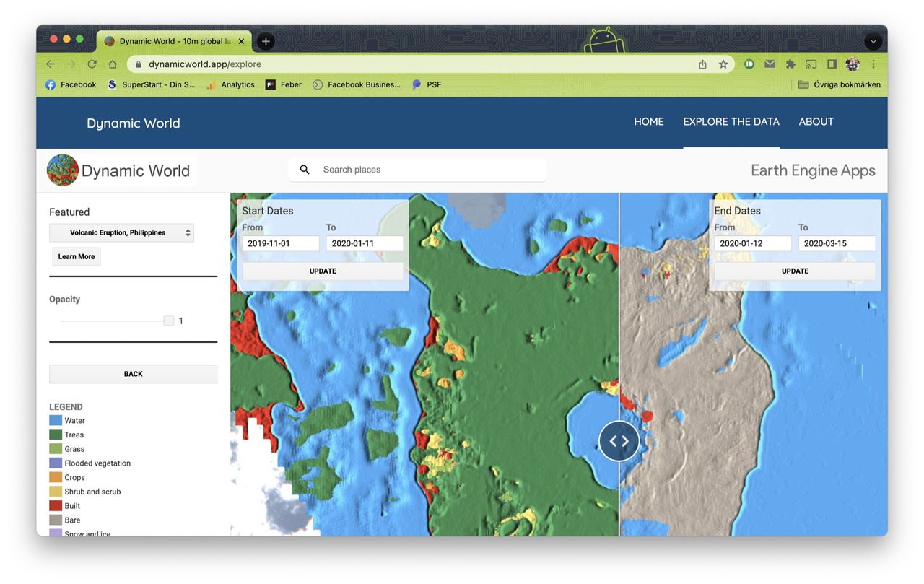Open Chrome three-dot menu

(873, 64)
